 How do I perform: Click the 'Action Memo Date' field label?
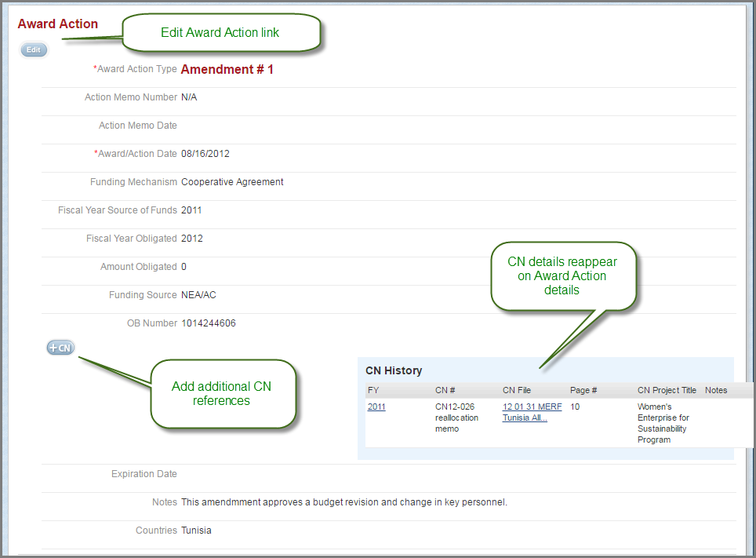tap(138, 126)
